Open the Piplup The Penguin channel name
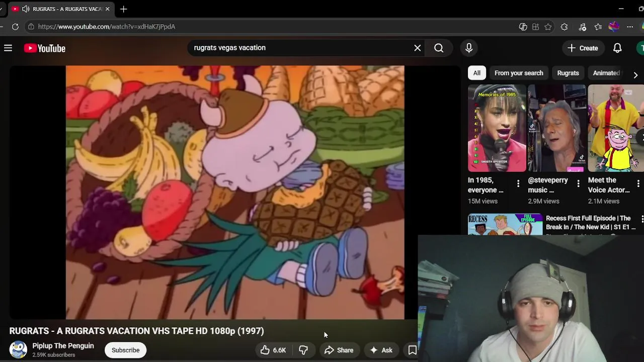 pyautogui.click(x=63, y=346)
